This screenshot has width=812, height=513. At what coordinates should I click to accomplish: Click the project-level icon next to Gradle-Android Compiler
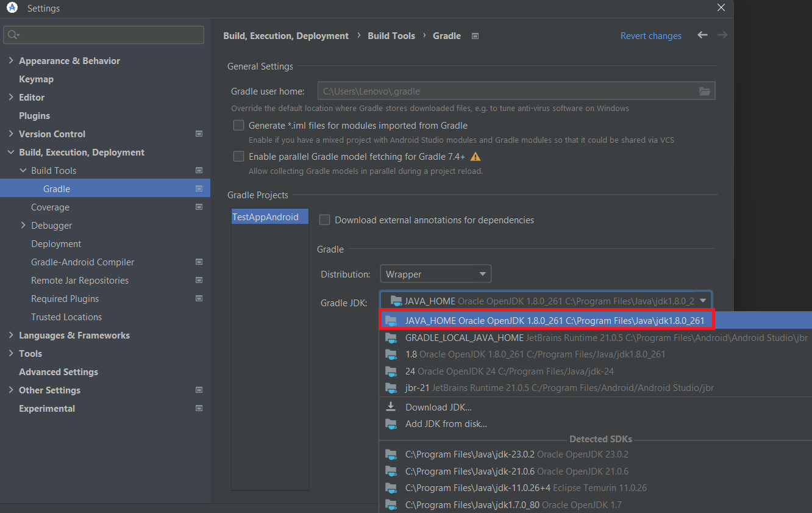tap(199, 262)
